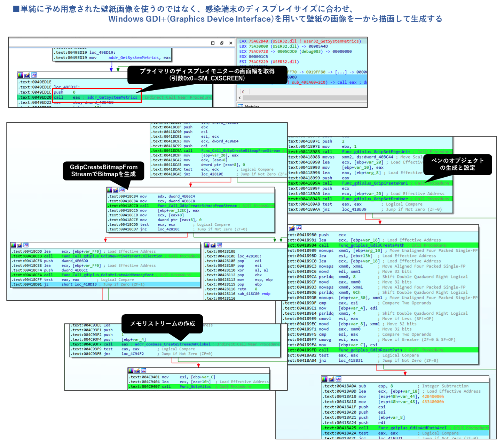Viewport: 504px width, 446px height.
Task: Click Func_gdiplus_GdipResetPath call target
Action: click(370, 350)
